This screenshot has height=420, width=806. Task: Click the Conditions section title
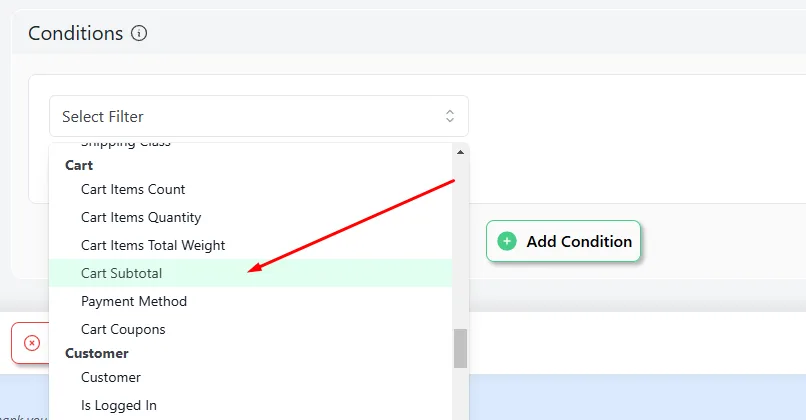[x=76, y=33]
